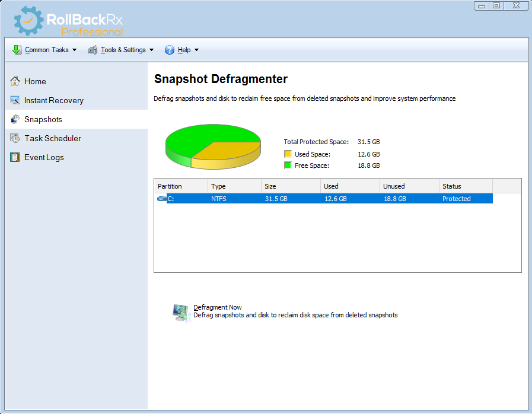The image size is (532, 414).
Task: Click the Task Scheduler clock icon
Action: 15,138
